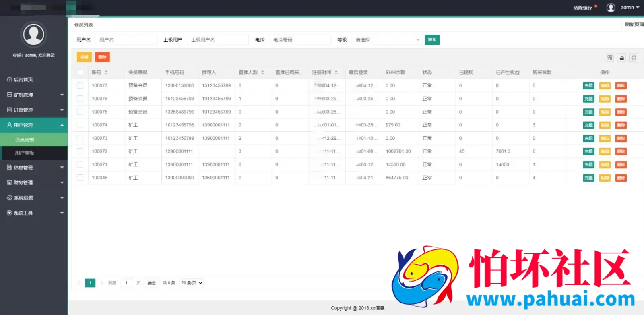
Task: Sort by 账号 column arrows
Action: pyautogui.click(x=106, y=73)
